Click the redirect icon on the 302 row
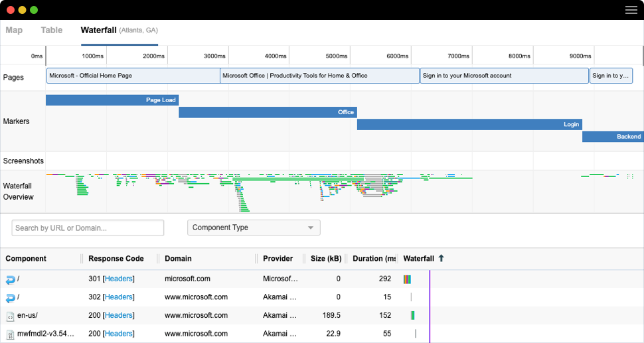This screenshot has height=343, width=644. point(10,297)
